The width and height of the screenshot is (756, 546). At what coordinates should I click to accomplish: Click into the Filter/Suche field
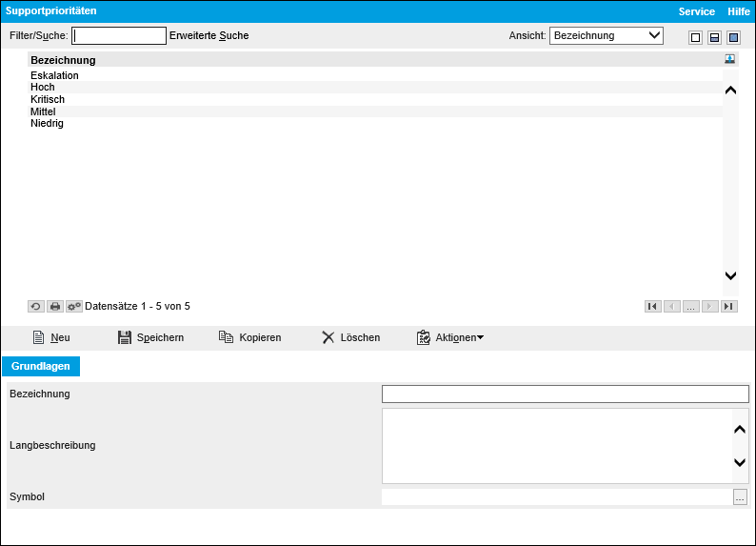pyautogui.click(x=119, y=36)
